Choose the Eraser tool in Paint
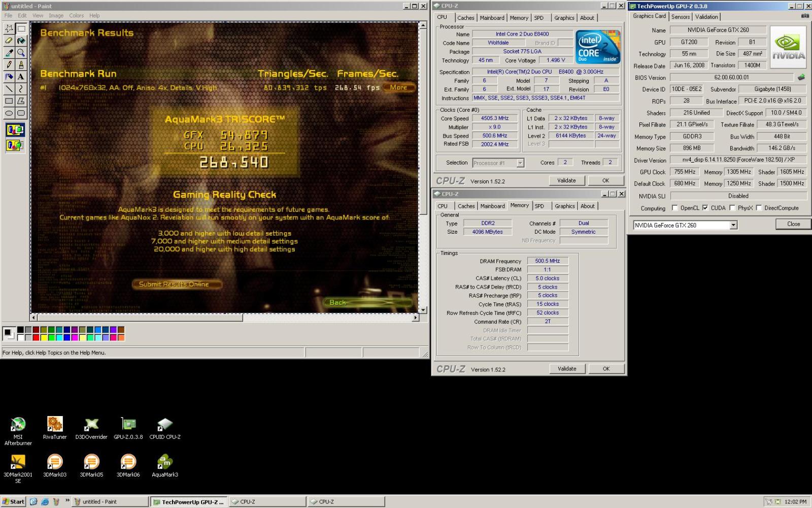This screenshot has width=812, height=508. [x=9, y=41]
